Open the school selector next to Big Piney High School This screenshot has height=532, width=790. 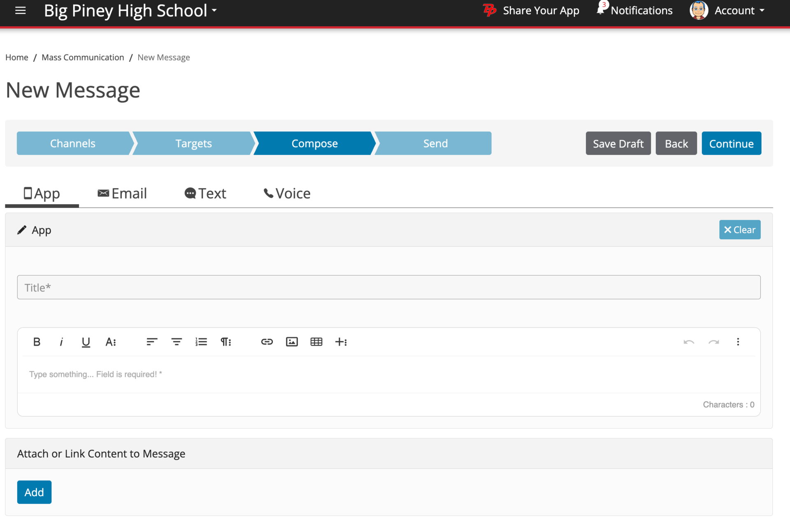click(x=214, y=11)
